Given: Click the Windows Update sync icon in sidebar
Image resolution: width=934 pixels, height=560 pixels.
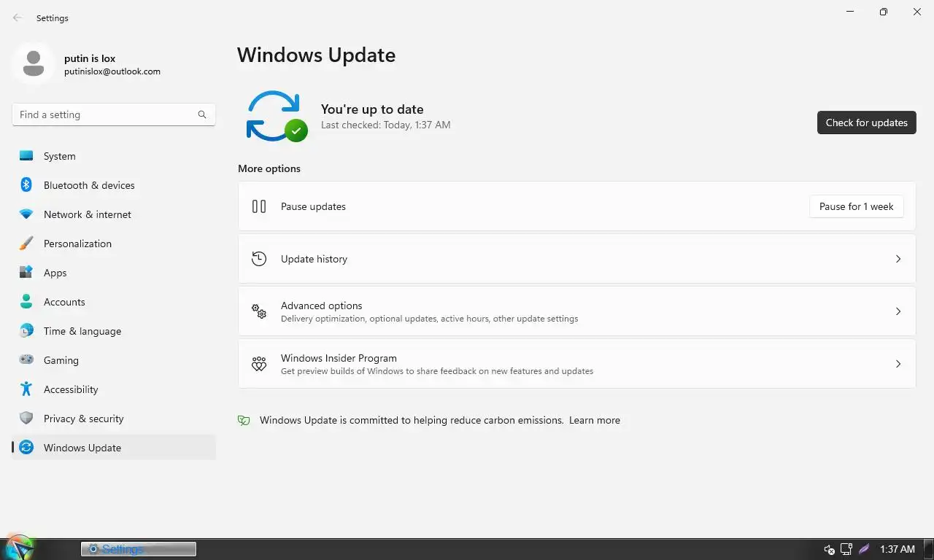Looking at the screenshot, I should click(x=26, y=448).
